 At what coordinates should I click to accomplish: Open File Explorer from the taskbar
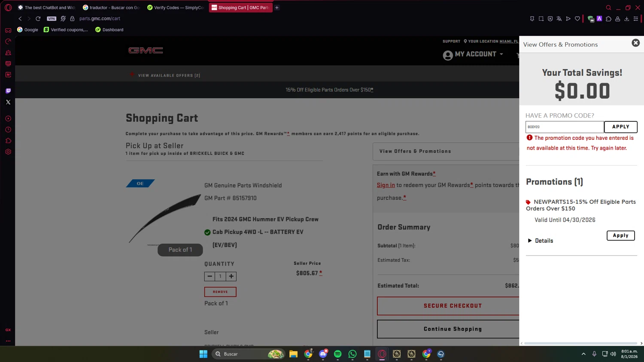[x=293, y=354]
